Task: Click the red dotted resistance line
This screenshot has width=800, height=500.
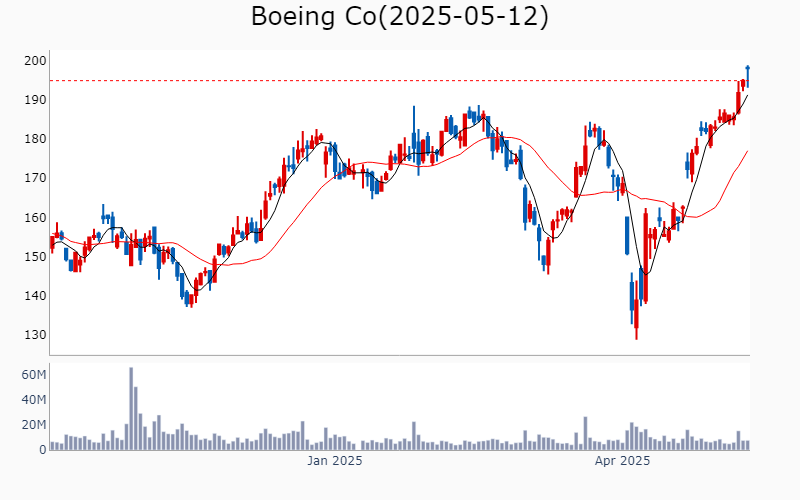Action: 393,81
